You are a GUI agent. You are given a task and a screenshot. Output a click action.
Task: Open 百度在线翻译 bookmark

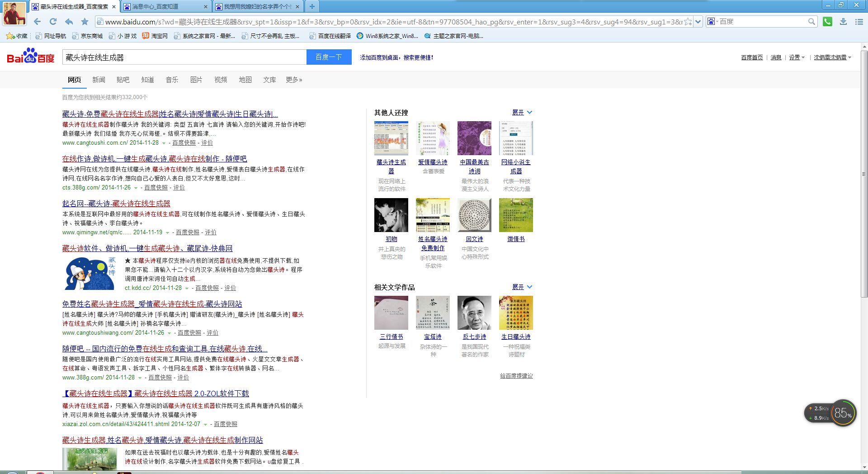click(x=330, y=36)
